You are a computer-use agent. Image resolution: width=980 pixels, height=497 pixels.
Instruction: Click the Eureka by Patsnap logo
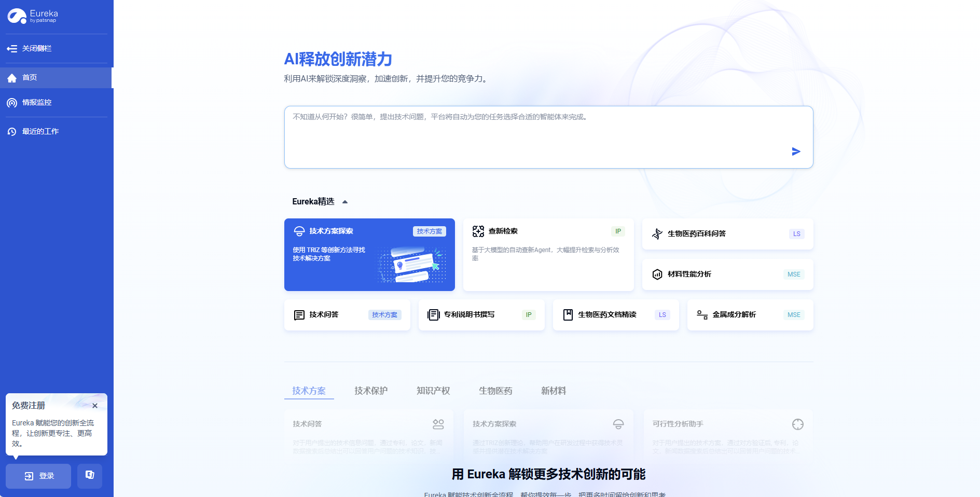[33, 16]
